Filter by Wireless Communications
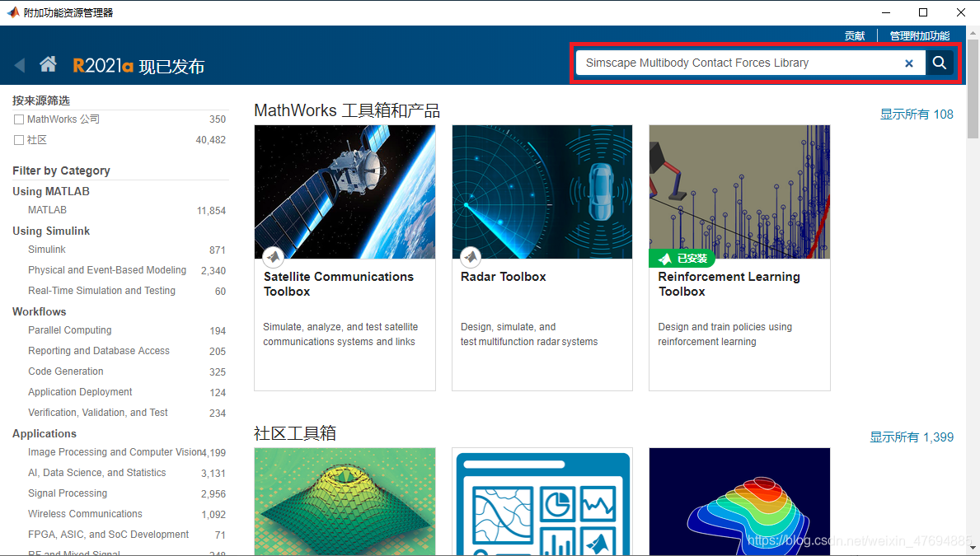 [x=85, y=513]
